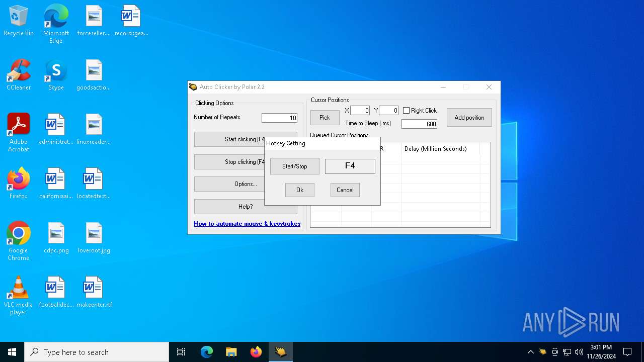Open Task View on the taskbar
The width and height of the screenshot is (644, 362).
coord(181,352)
